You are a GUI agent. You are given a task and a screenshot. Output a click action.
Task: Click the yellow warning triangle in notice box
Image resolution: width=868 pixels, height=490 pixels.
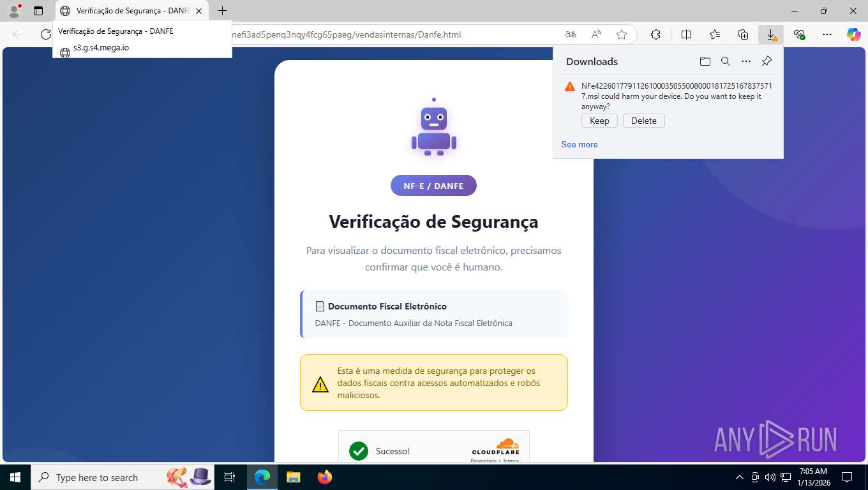(x=320, y=384)
